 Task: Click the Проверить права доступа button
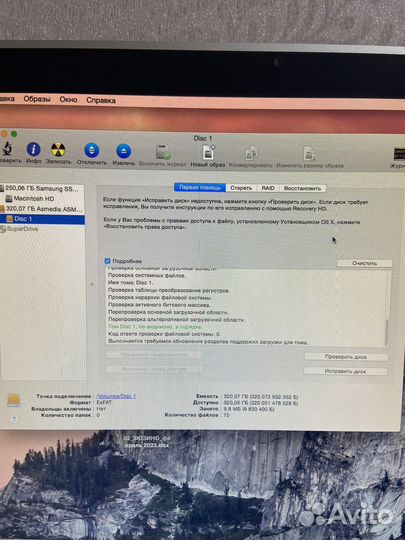154,354
